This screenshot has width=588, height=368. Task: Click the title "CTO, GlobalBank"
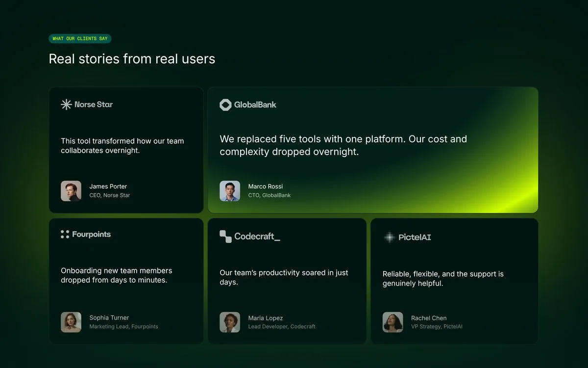[269, 195]
